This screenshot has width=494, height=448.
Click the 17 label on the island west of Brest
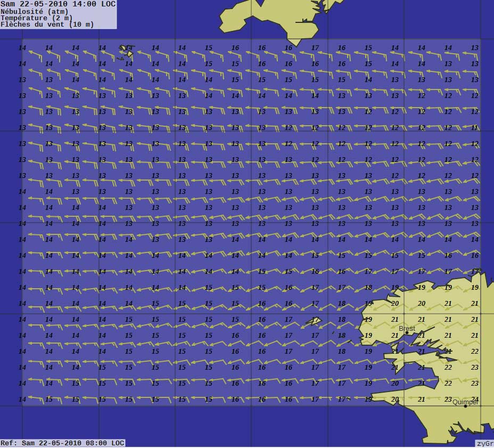[x=315, y=320]
